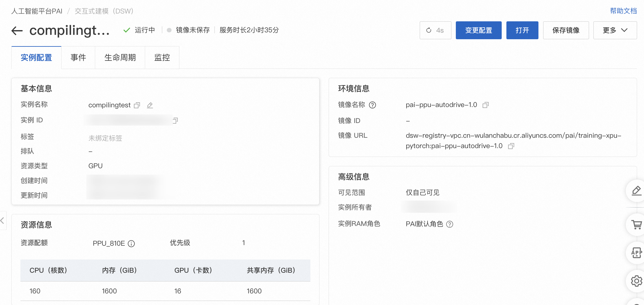Copy the instance name compilingtest
This screenshot has width=644, height=305.
click(x=137, y=105)
